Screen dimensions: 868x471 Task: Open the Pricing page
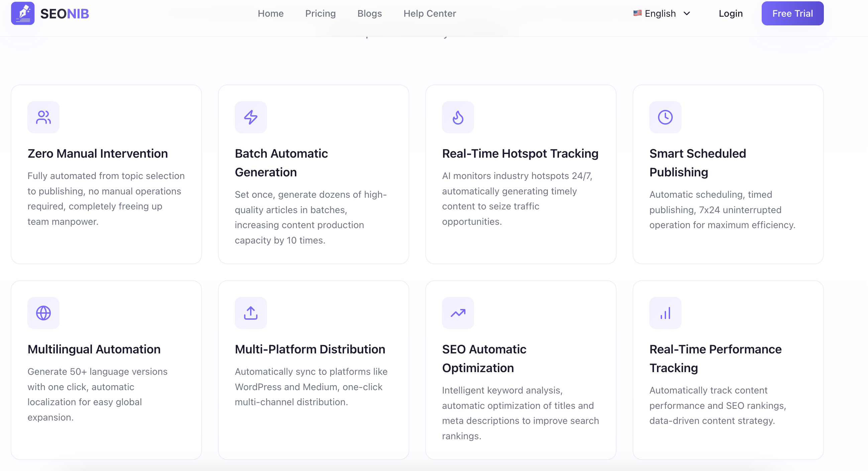pos(320,13)
